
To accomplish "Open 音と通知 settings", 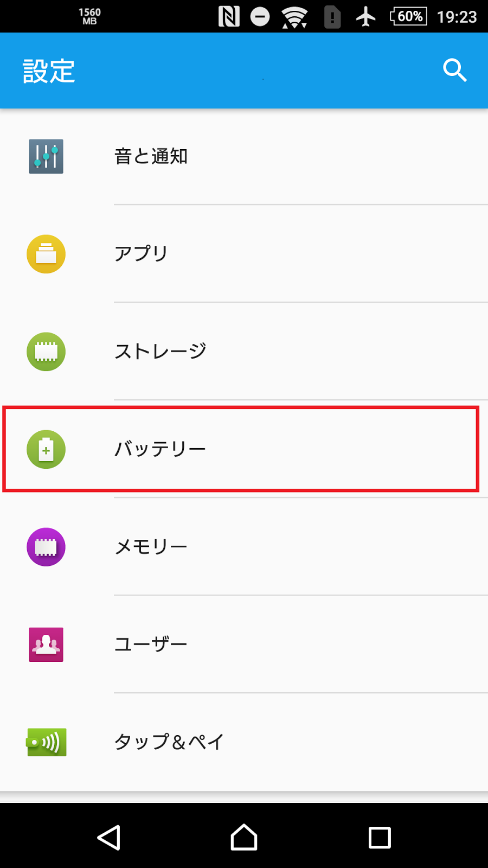I will 244,156.
